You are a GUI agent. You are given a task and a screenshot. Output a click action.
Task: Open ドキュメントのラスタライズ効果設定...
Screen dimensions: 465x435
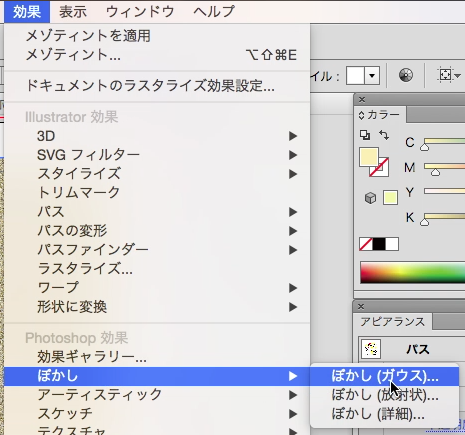pyautogui.click(x=157, y=86)
